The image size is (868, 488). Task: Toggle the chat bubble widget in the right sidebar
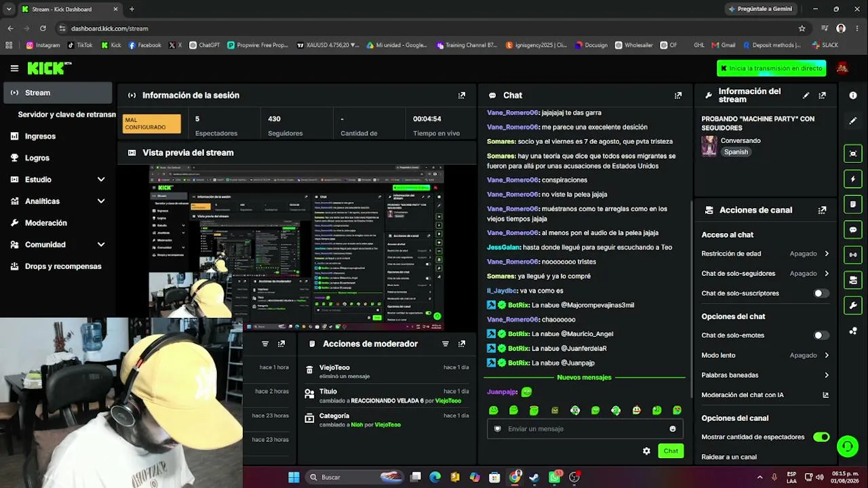pos(853,230)
